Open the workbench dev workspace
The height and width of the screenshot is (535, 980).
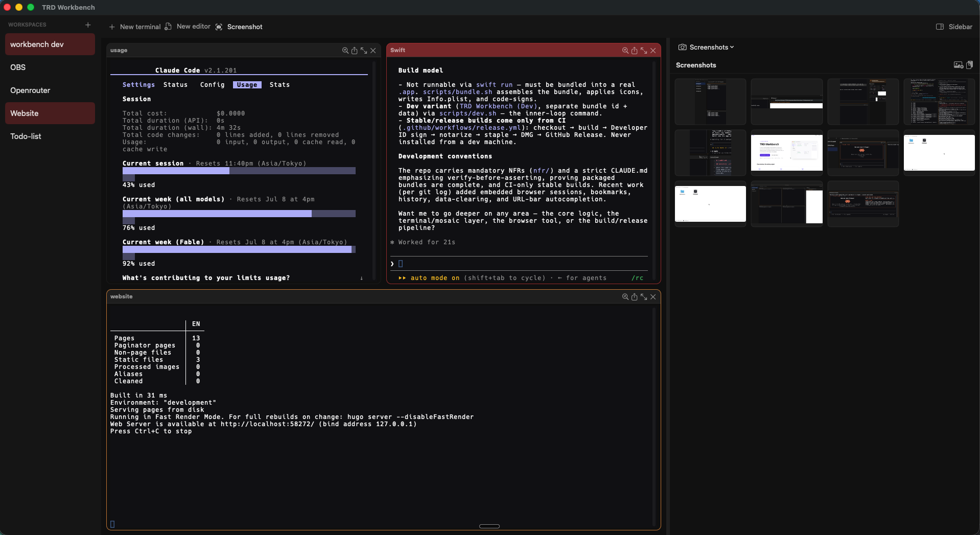[x=50, y=44]
